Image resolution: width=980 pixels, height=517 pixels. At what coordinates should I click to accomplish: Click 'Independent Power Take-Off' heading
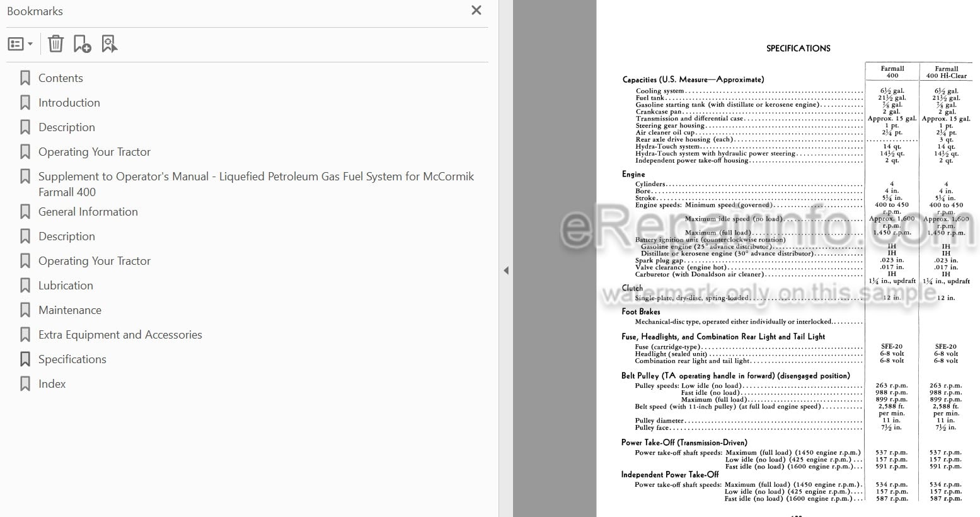pyautogui.click(x=670, y=475)
